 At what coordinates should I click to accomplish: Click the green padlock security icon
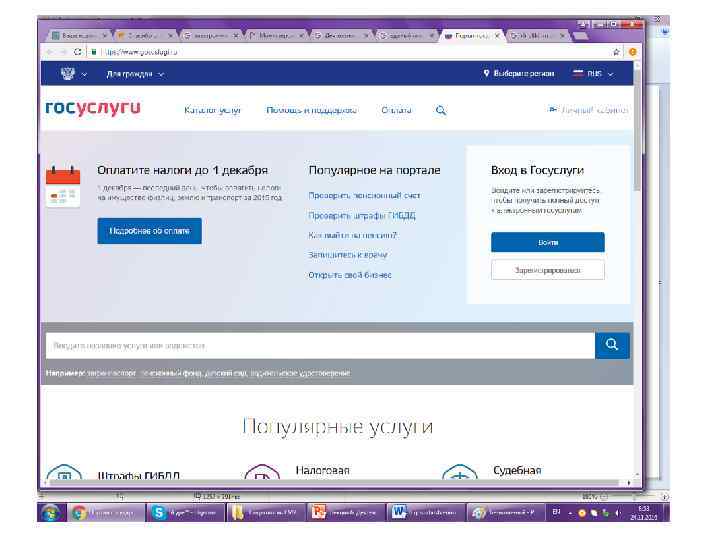click(x=94, y=52)
